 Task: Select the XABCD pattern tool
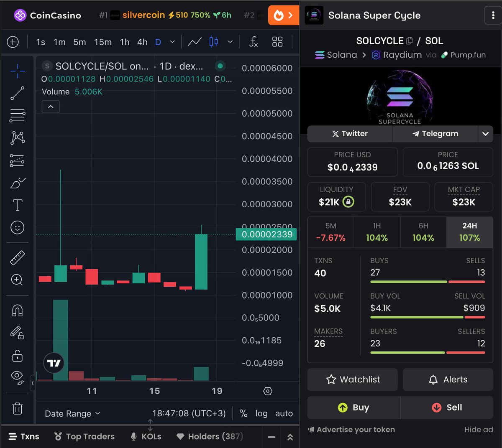[x=18, y=137]
